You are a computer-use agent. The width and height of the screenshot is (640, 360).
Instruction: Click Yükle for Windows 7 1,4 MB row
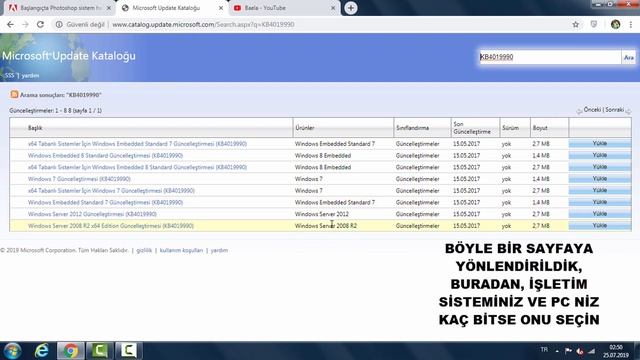point(600,178)
